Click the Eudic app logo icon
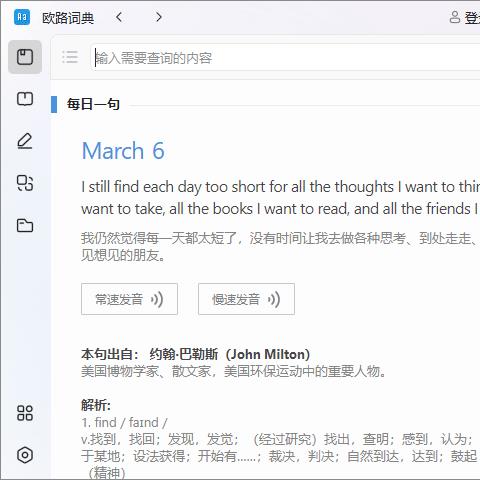Viewport: 480px width, 480px height. [22, 17]
